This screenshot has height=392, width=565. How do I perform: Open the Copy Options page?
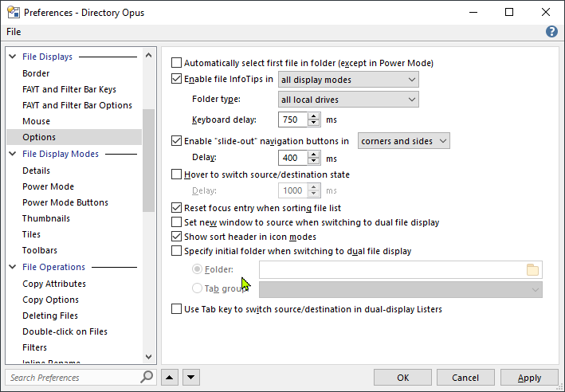pyautogui.click(x=50, y=300)
